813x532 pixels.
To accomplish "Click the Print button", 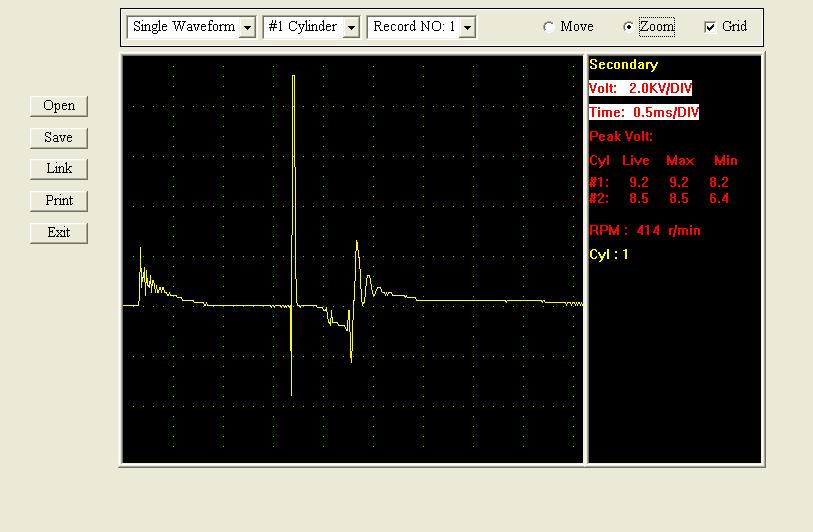I will point(59,201).
